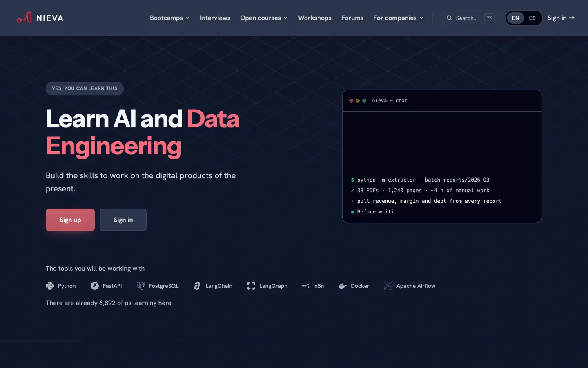
Task: Click the Python tool icon
Action: [x=50, y=286]
